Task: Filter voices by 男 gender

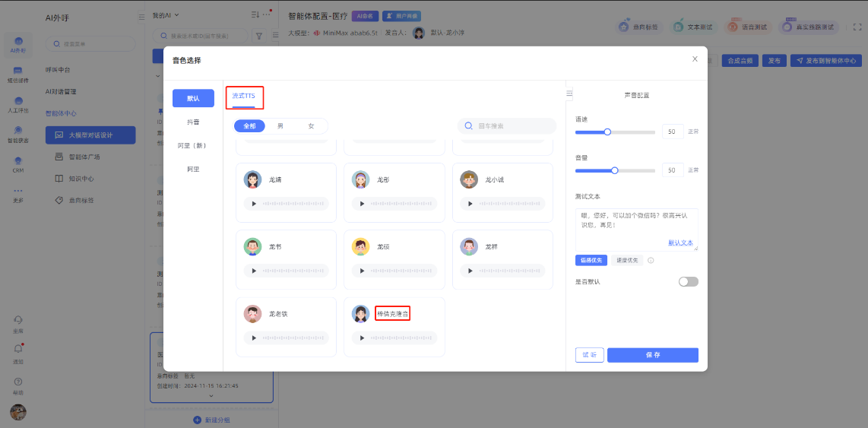Action: [x=280, y=126]
